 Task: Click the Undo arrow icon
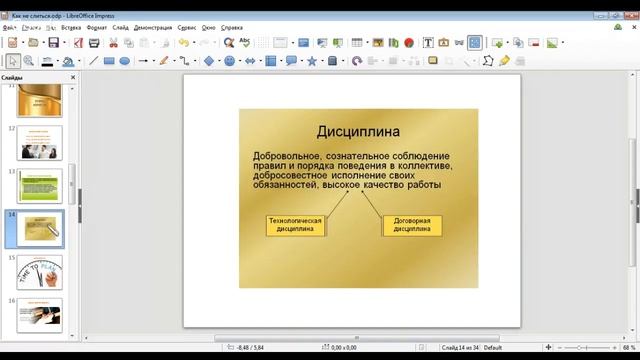pyautogui.click(x=184, y=42)
